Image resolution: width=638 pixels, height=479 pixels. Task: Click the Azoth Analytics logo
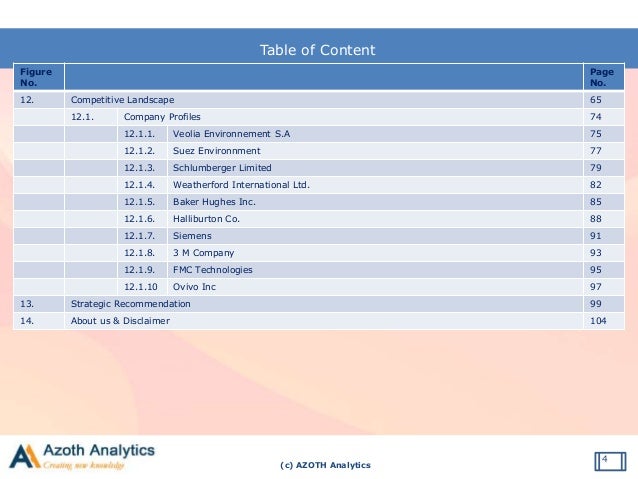82,456
